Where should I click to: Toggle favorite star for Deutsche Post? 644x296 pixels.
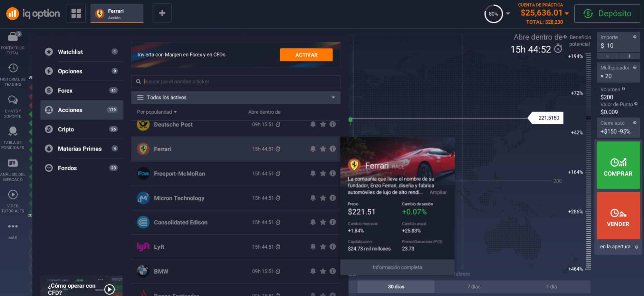323,124
